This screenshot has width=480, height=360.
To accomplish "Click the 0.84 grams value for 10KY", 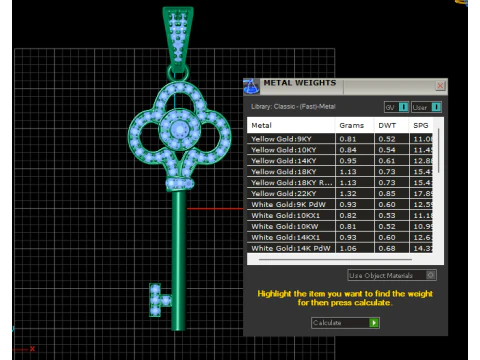I will [x=348, y=150].
